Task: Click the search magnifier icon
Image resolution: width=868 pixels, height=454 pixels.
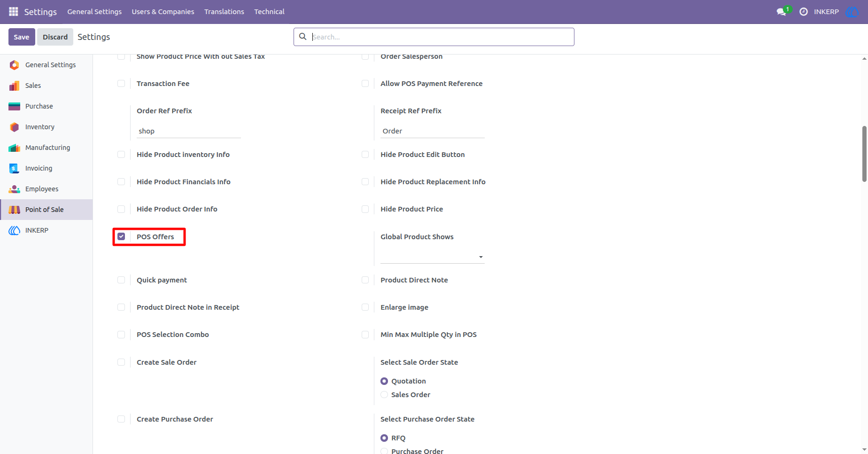Action: 303,37
